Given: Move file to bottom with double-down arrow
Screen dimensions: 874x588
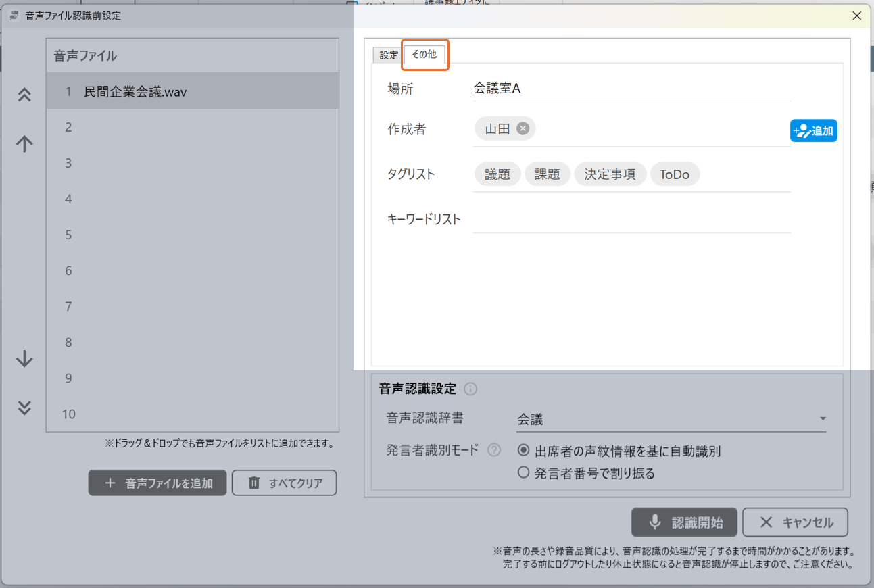Looking at the screenshot, I should pyautogui.click(x=24, y=408).
